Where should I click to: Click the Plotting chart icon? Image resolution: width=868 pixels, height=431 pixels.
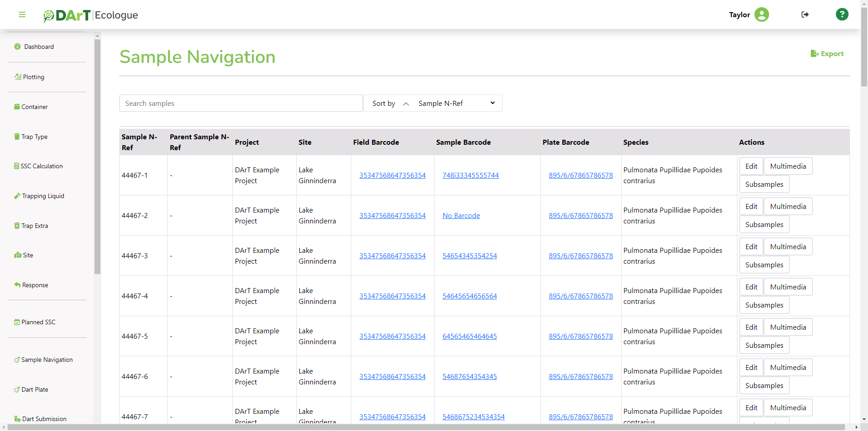point(18,77)
